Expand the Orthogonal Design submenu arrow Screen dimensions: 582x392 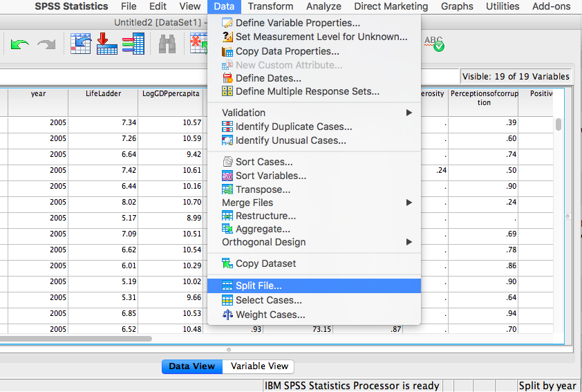click(x=409, y=242)
